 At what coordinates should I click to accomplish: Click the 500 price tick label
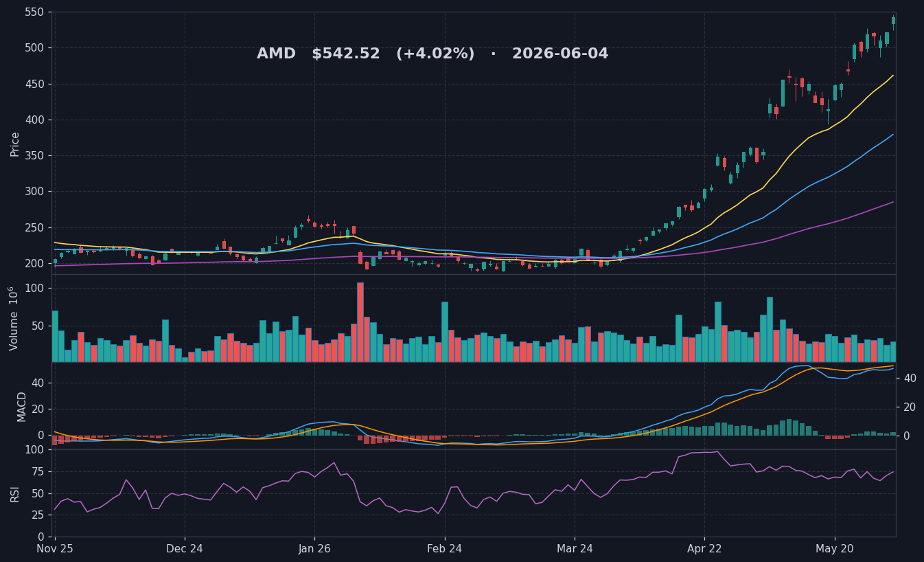34,48
